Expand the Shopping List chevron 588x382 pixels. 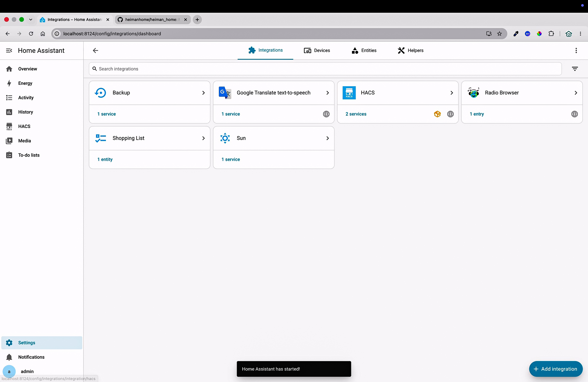(x=203, y=138)
